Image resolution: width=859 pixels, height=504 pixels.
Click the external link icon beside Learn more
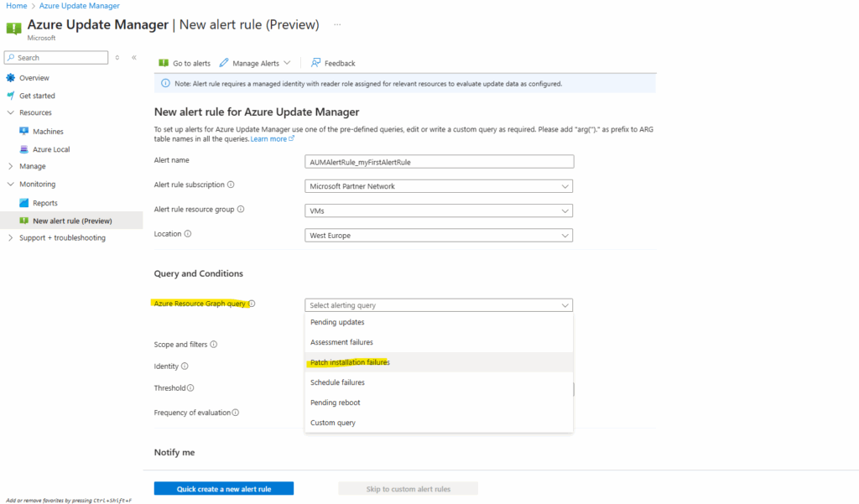point(291,138)
